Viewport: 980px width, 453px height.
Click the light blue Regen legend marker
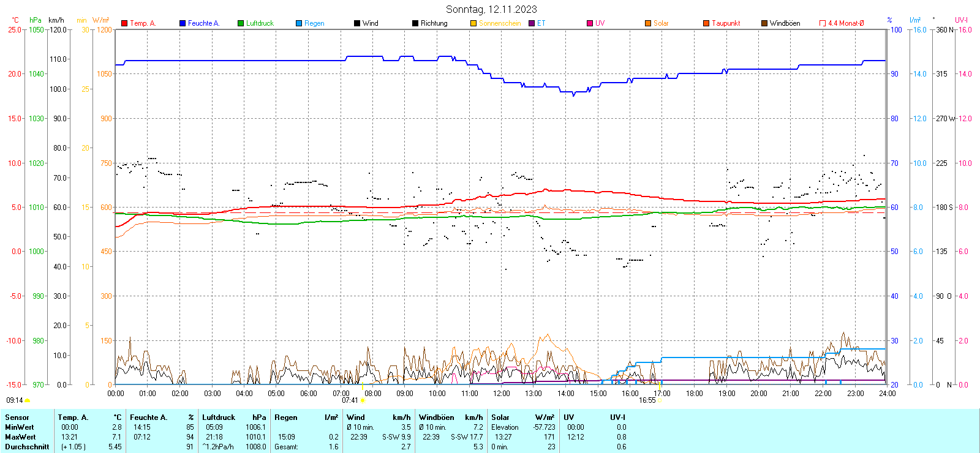click(299, 23)
